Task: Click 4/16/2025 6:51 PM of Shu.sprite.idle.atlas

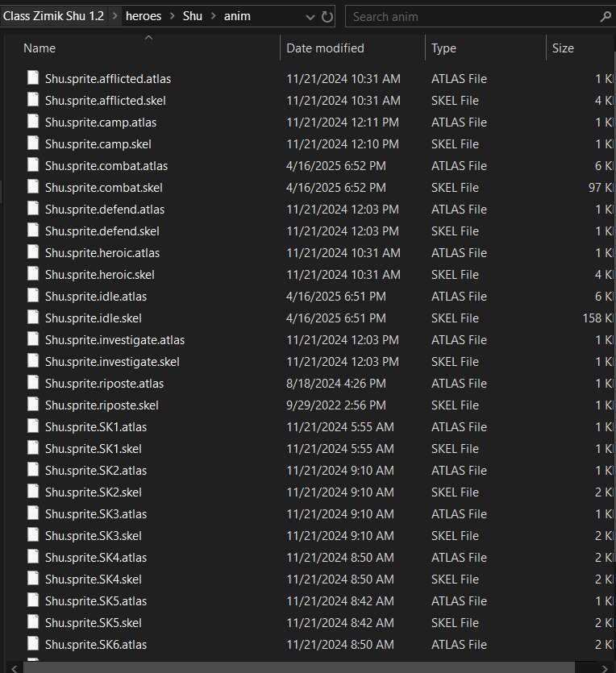Action: [336, 296]
